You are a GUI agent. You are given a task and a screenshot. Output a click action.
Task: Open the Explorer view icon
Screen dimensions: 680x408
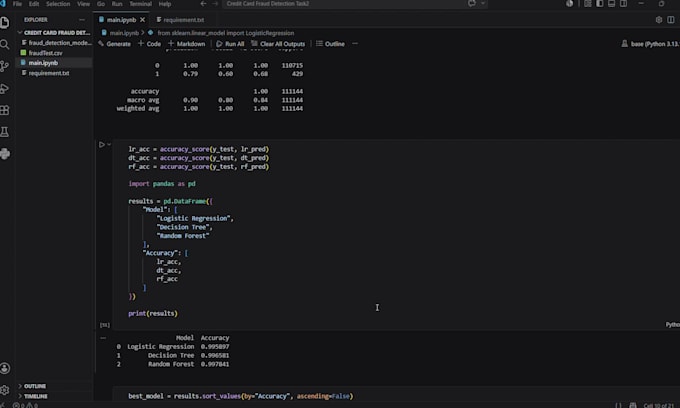pos(5,23)
